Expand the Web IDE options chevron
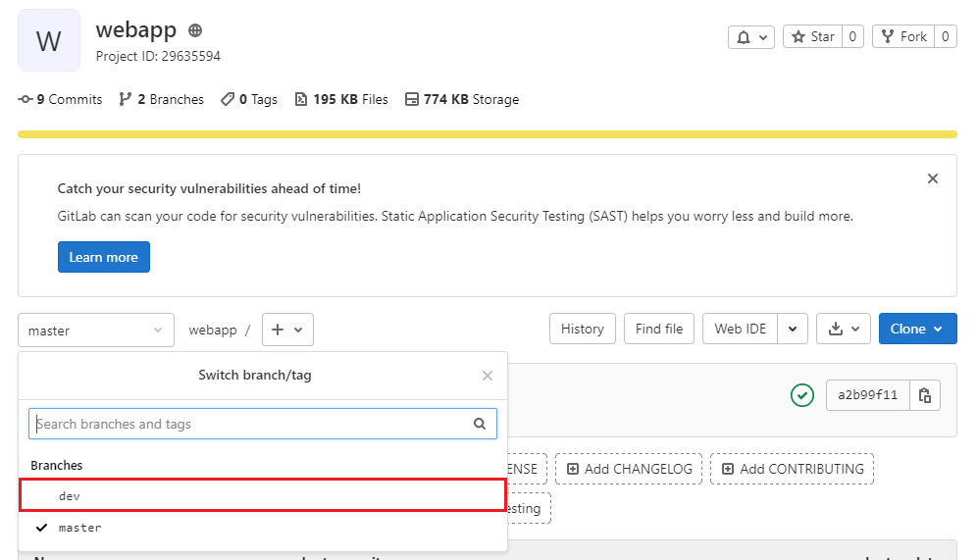The width and height of the screenshot is (978, 560). point(793,329)
